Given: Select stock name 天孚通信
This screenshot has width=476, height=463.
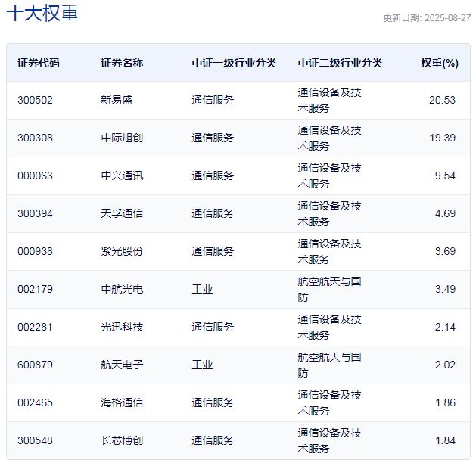Looking at the screenshot, I should 122,213.
